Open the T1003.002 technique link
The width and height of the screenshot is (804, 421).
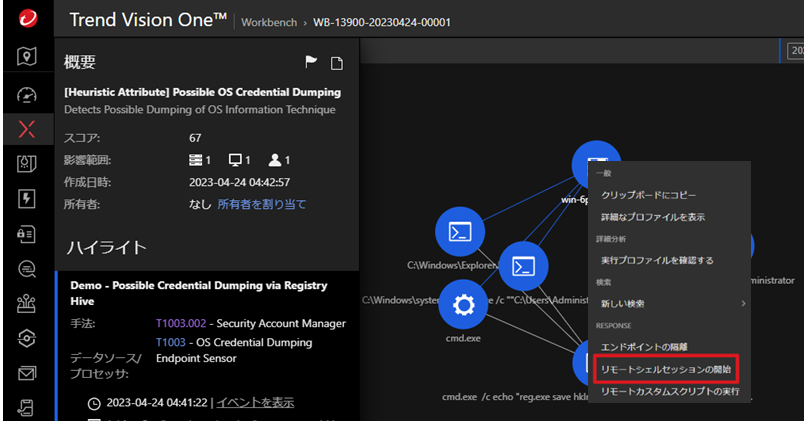180,323
